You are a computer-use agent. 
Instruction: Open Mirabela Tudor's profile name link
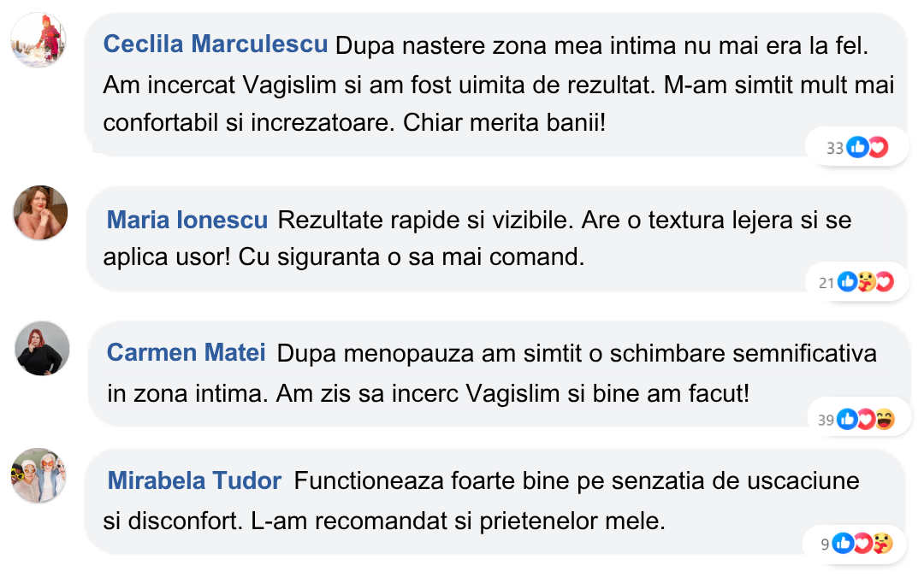pos(194,481)
